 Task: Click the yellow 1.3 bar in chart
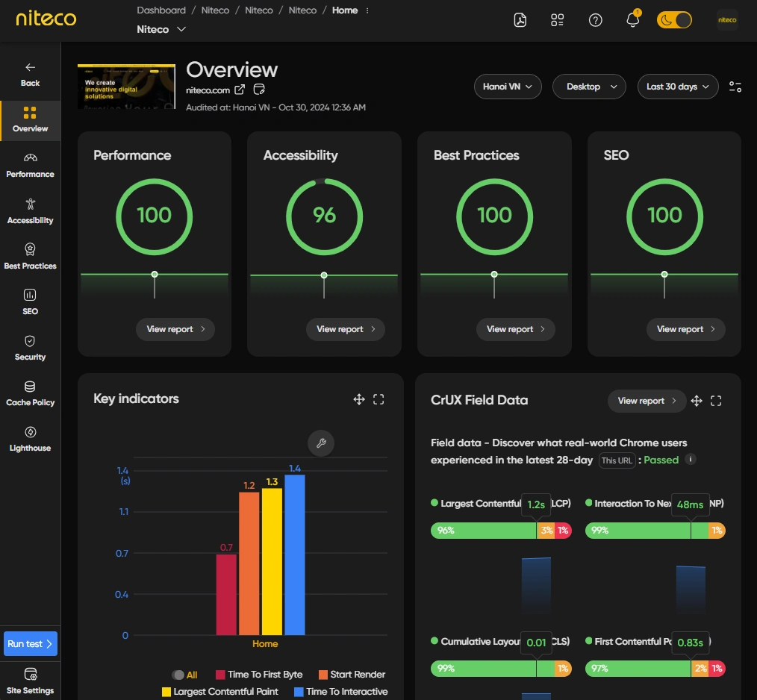coord(272,561)
